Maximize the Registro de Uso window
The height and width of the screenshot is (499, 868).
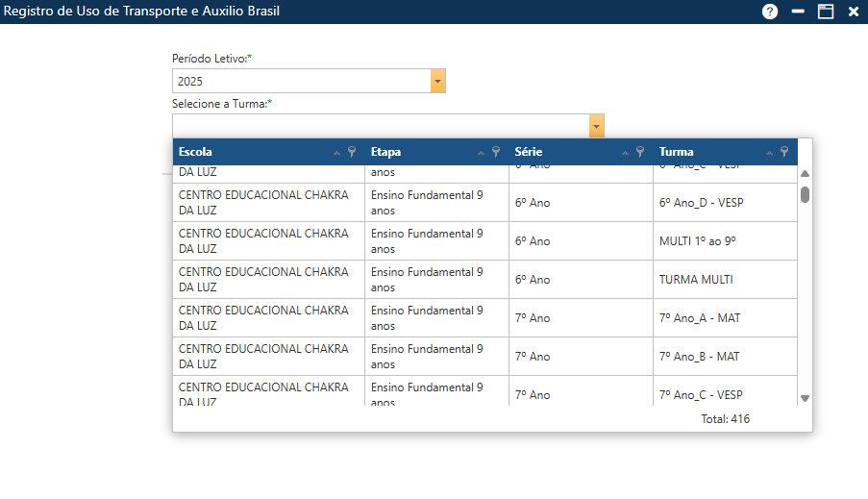tap(825, 12)
